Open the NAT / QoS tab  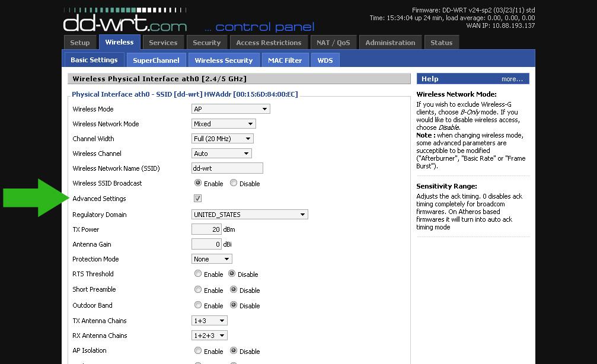[334, 43]
